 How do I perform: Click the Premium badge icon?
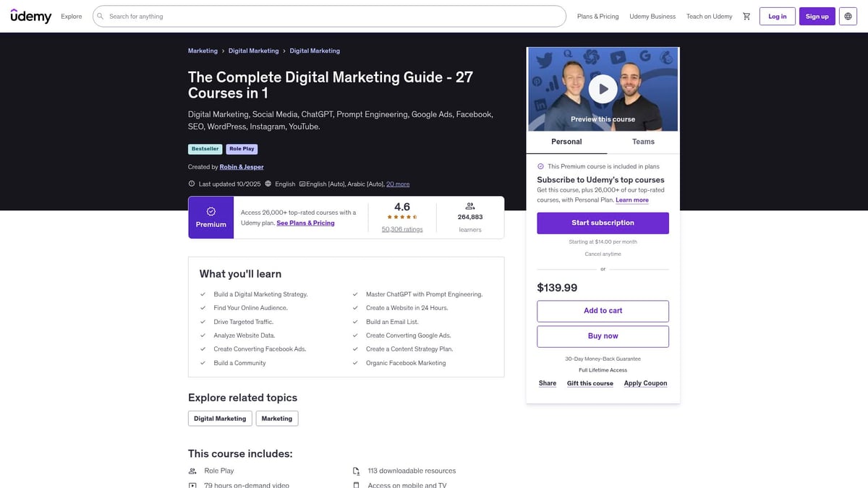tap(210, 211)
